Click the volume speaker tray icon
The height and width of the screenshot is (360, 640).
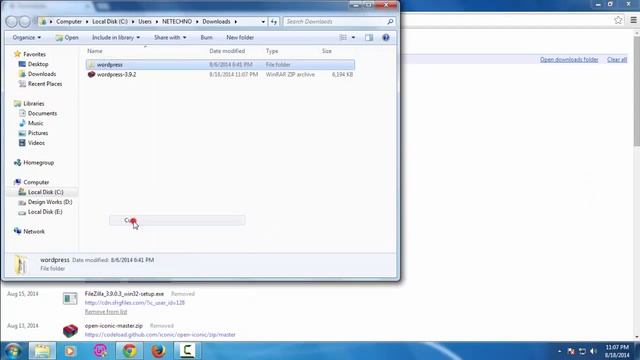(593, 351)
